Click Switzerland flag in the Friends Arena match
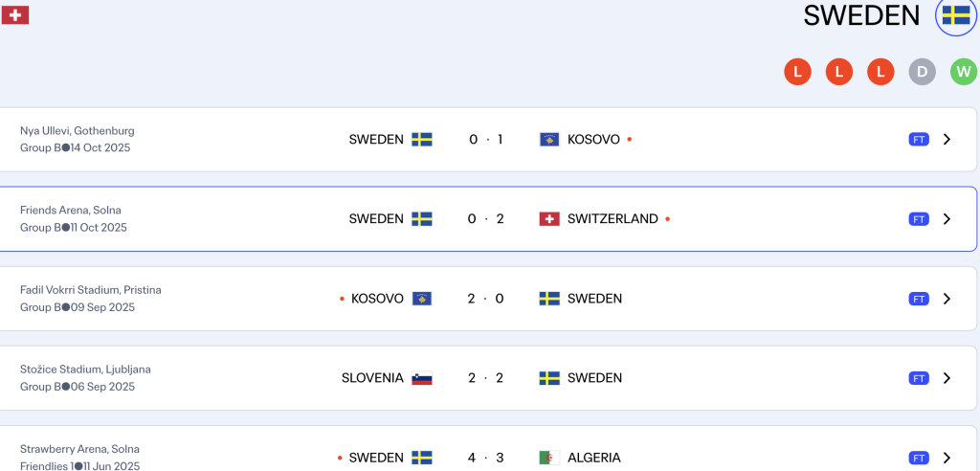This screenshot has height=471, width=980. 549,219
